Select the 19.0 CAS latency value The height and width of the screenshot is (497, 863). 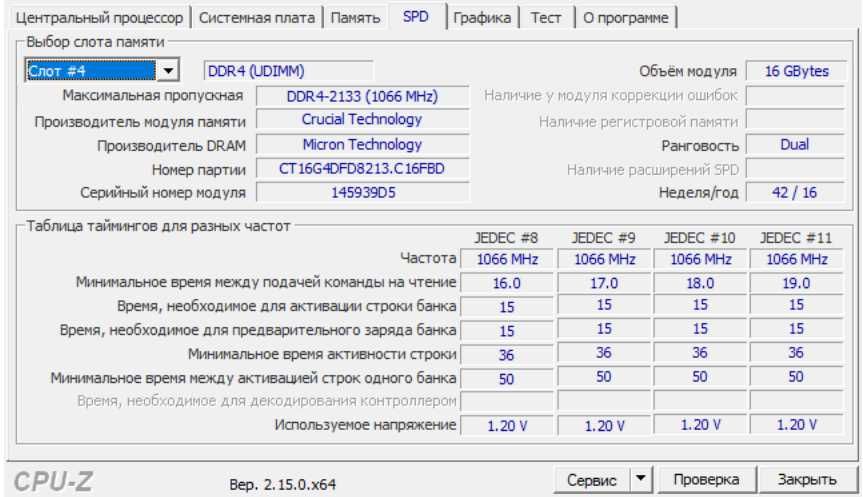(797, 283)
